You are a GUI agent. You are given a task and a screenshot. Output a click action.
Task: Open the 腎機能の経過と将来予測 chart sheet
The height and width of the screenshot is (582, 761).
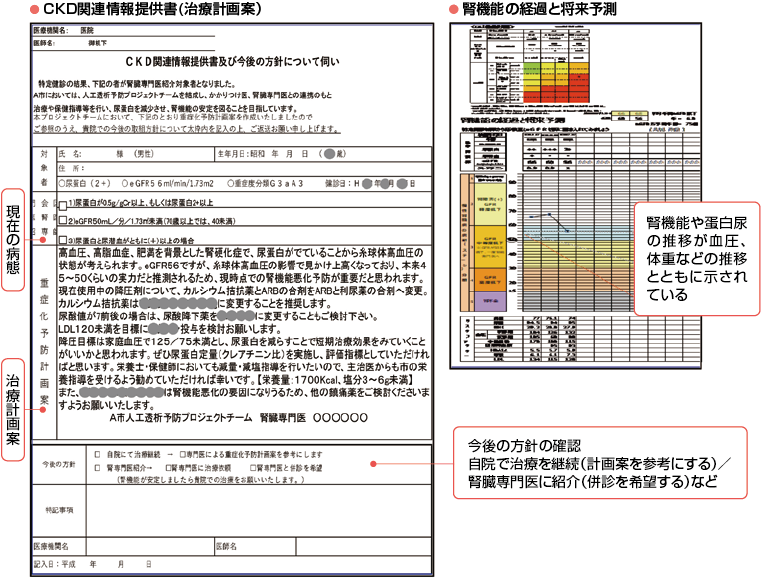click(x=576, y=195)
